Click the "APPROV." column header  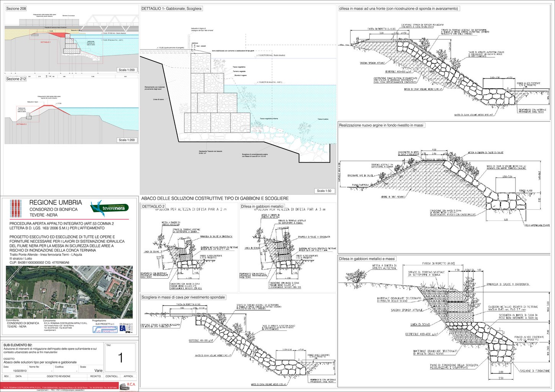point(129,376)
